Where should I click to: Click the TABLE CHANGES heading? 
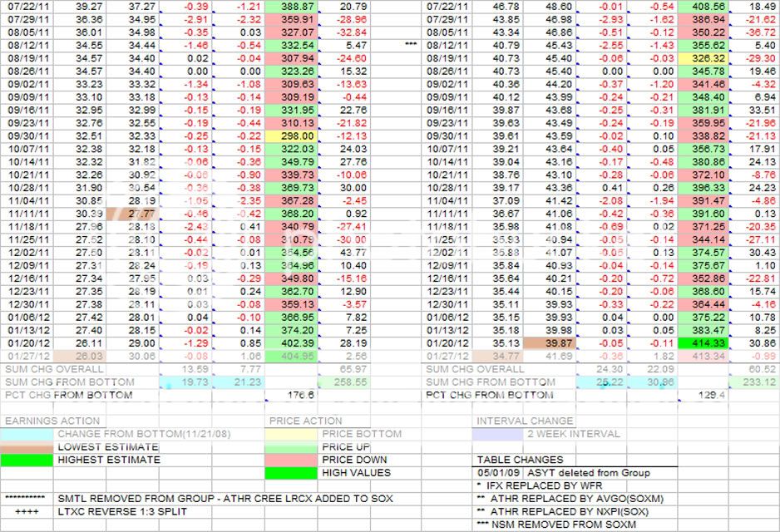click(x=520, y=460)
